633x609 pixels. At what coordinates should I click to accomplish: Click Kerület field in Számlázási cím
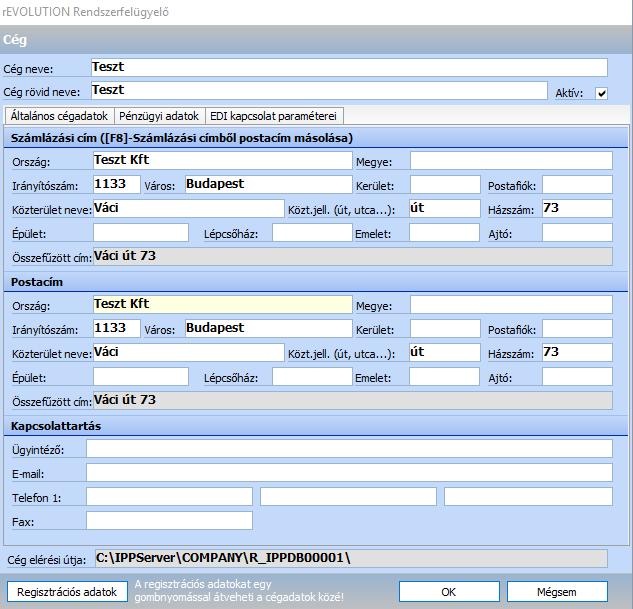[x=445, y=184]
